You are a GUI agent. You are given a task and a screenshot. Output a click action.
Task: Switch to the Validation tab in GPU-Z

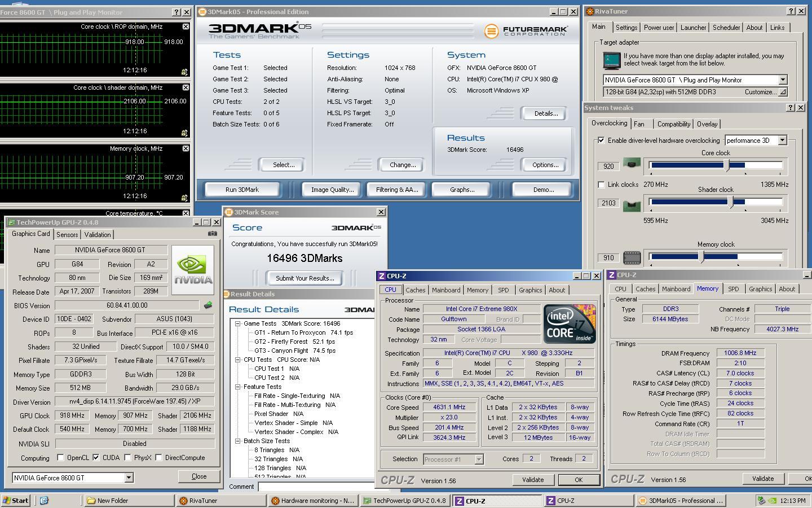click(x=98, y=235)
